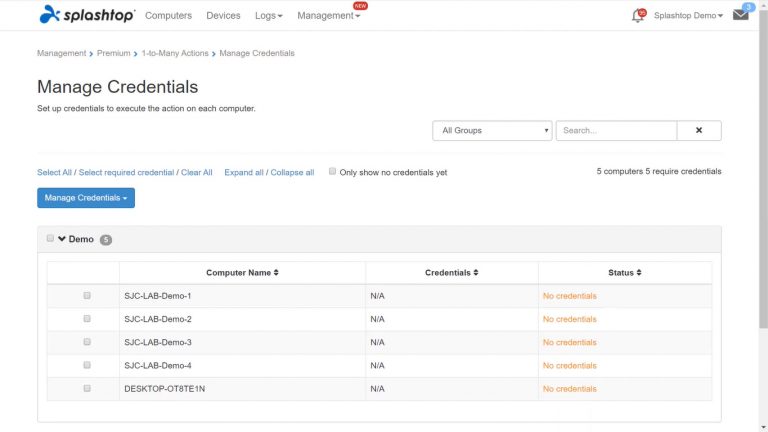Click the Premium breadcrumb

point(114,53)
